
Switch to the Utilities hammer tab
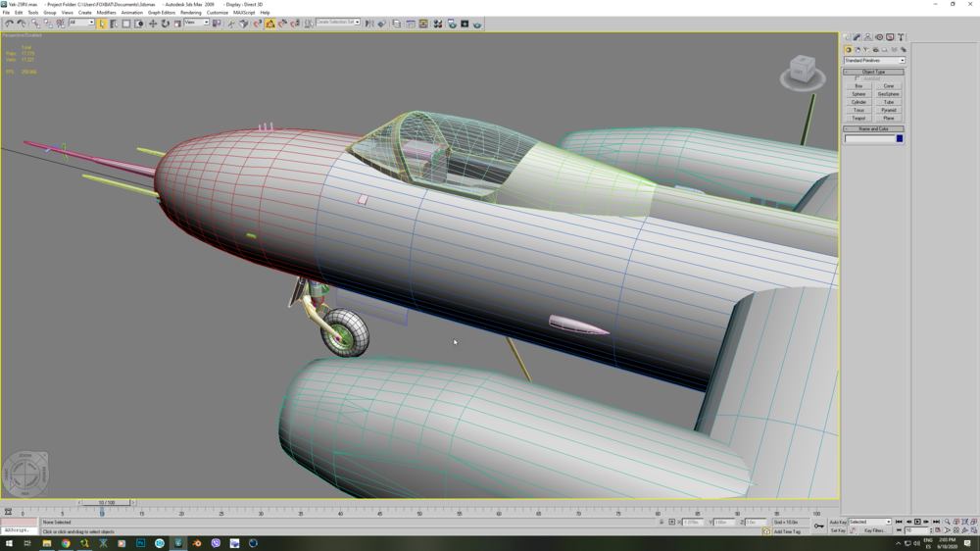click(901, 37)
